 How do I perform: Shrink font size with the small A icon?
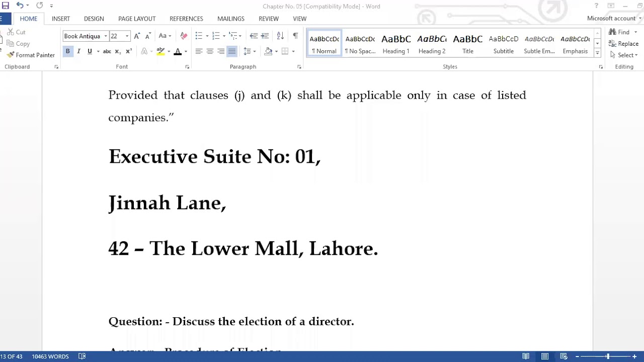147,36
